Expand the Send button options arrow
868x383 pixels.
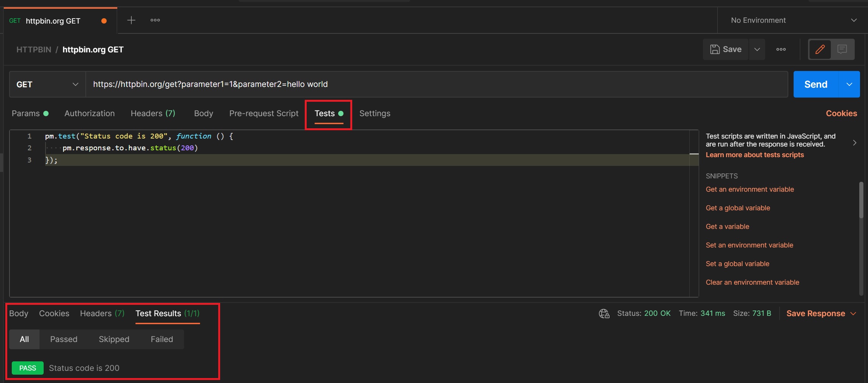849,84
